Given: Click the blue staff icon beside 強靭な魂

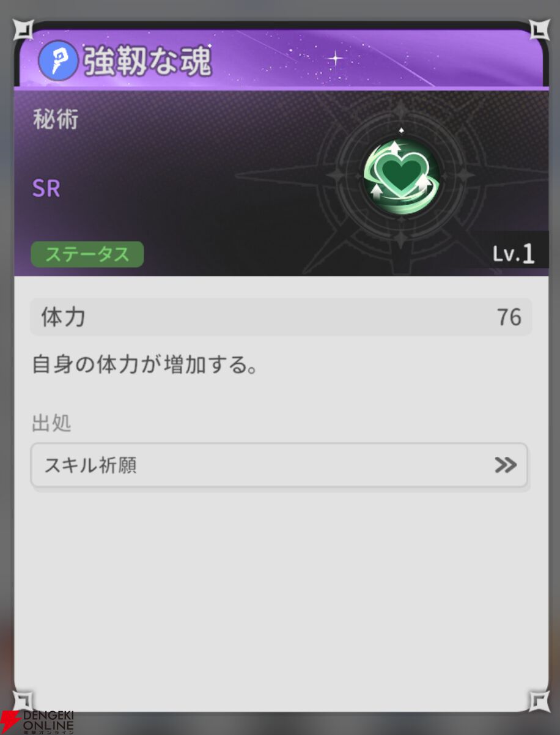Looking at the screenshot, I should (x=58, y=61).
